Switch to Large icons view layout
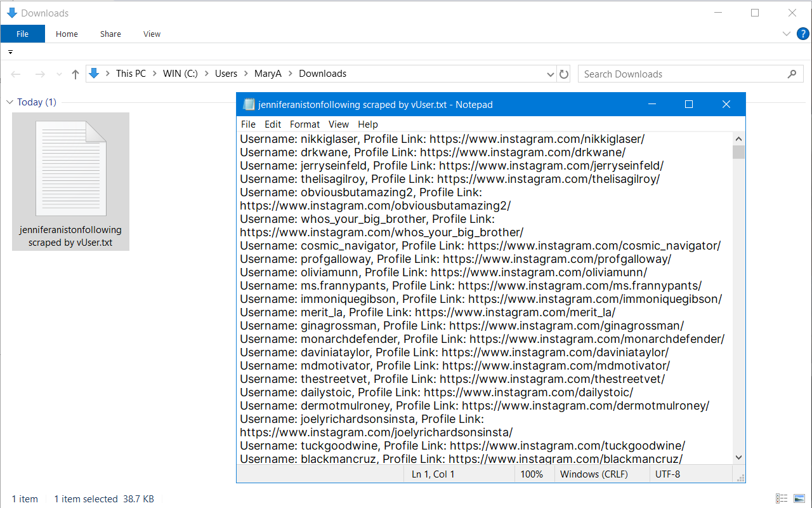 pyautogui.click(x=799, y=498)
